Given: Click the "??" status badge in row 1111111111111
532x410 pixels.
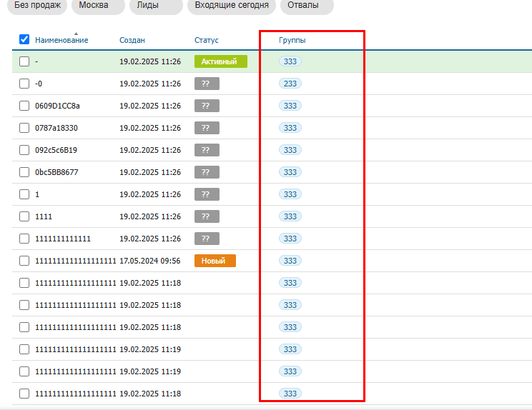Looking at the screenshot, I should [207, 239].
